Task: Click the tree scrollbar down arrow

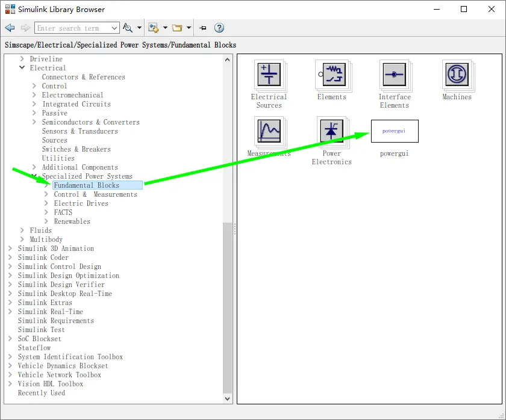Action: (x=227, y=399)
